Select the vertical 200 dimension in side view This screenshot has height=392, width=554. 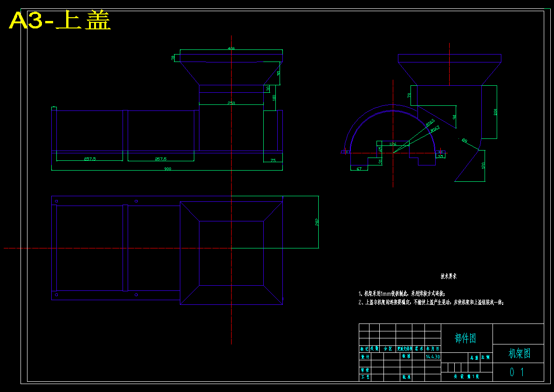click(495, 112)
